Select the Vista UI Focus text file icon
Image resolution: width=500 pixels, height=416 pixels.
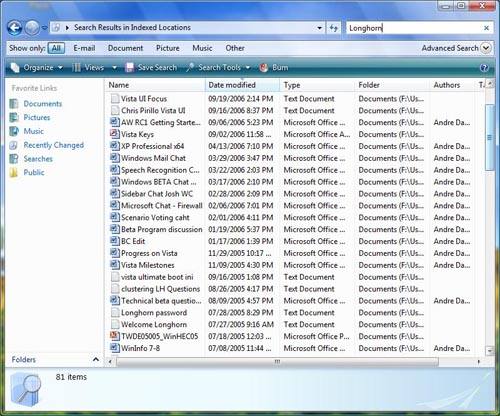(x=115, y=98)
